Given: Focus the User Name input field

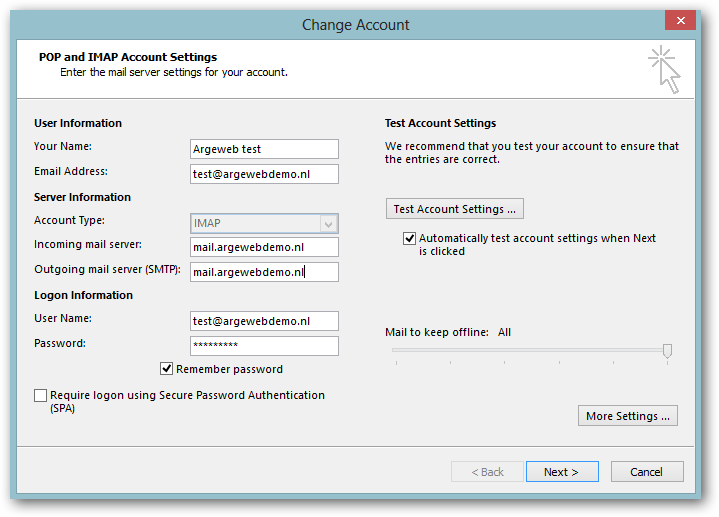Looking at the screenshot, I should coord(264,321).
